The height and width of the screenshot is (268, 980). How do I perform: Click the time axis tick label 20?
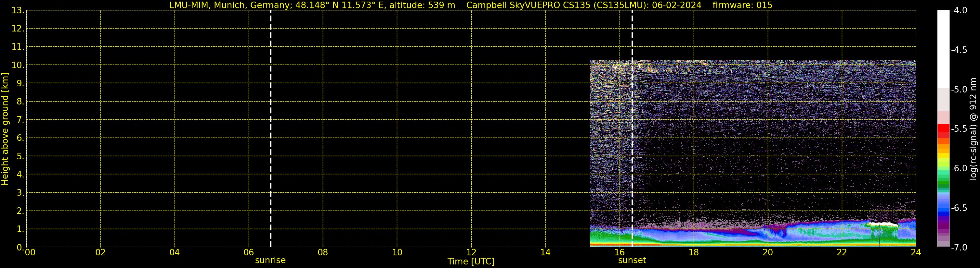click(x=768, y=252)
